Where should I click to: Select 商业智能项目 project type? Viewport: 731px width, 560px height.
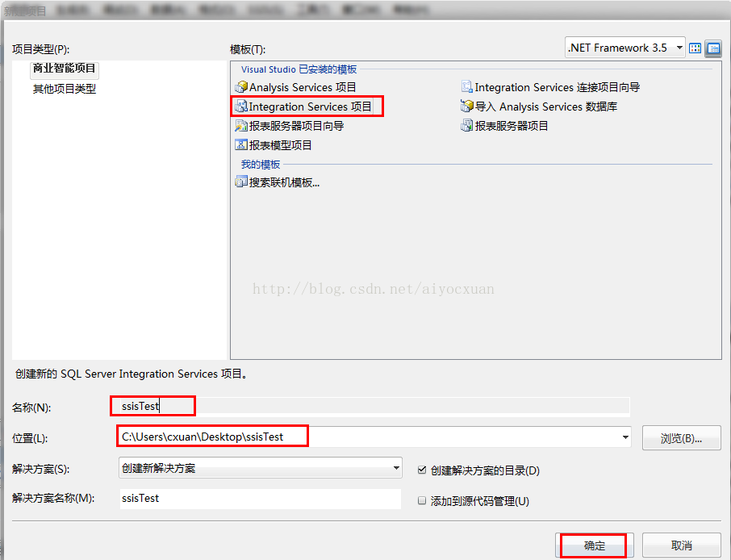[65, 68]
